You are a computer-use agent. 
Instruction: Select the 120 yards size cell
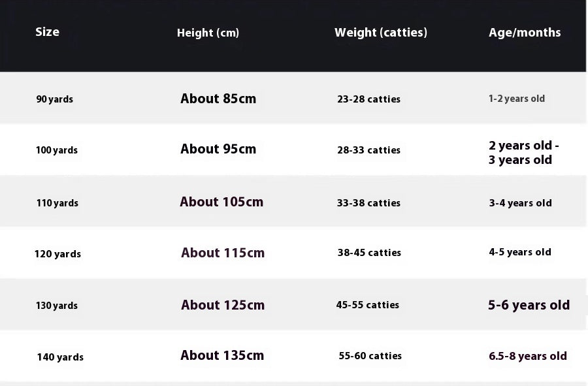[57, 254]
